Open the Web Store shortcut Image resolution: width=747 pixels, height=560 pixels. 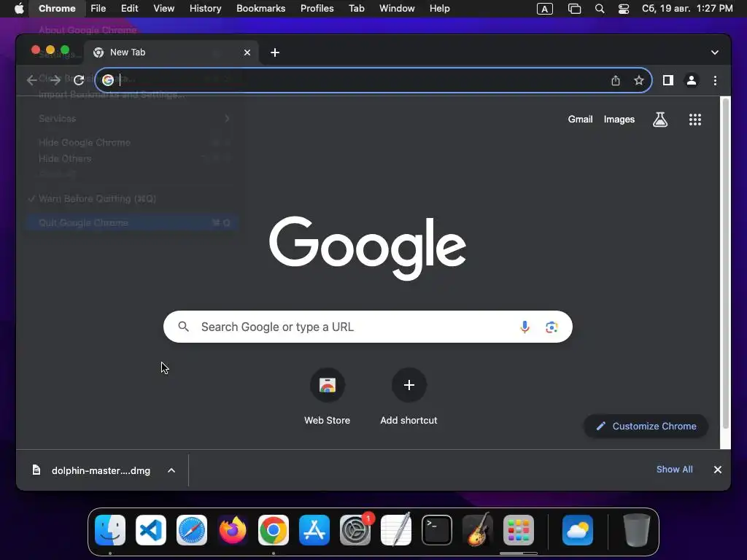pyautogui.click(x=328, y=396)
